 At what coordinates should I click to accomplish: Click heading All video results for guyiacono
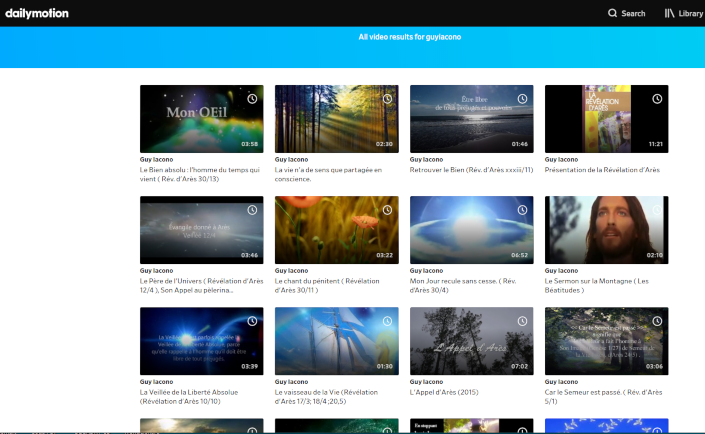pyautogui.click(x=410, y=37)
